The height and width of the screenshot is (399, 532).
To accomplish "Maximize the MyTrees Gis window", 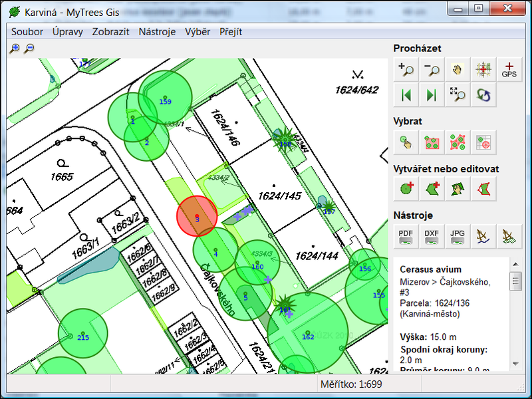I will tap(478, 9).
